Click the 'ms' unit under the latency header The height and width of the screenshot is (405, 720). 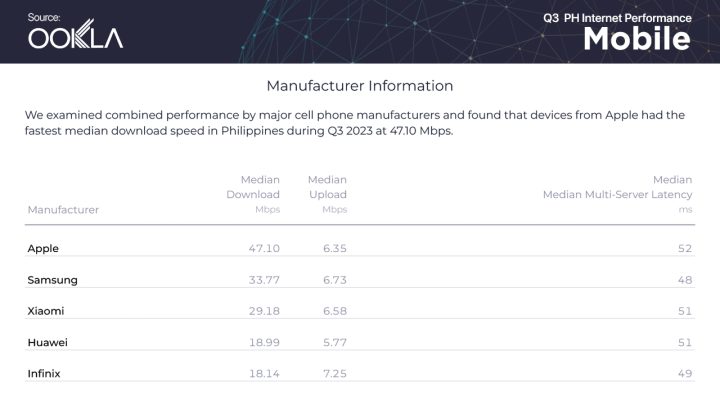click(x=686, y=209)
